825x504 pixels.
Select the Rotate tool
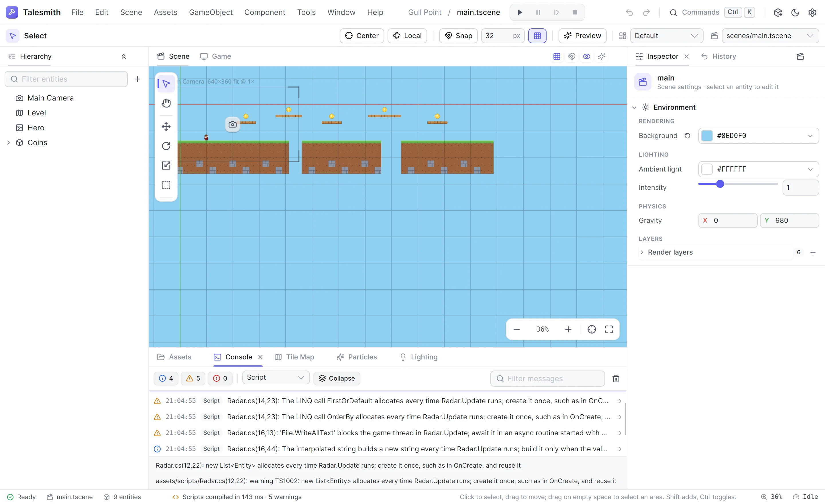pos(166,146)
